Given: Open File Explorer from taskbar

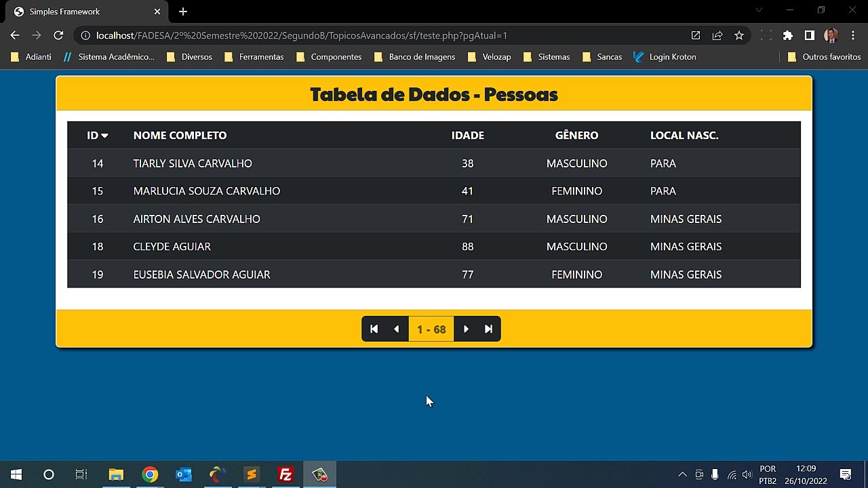Looking at the screenshot, I should coord(116,474).
